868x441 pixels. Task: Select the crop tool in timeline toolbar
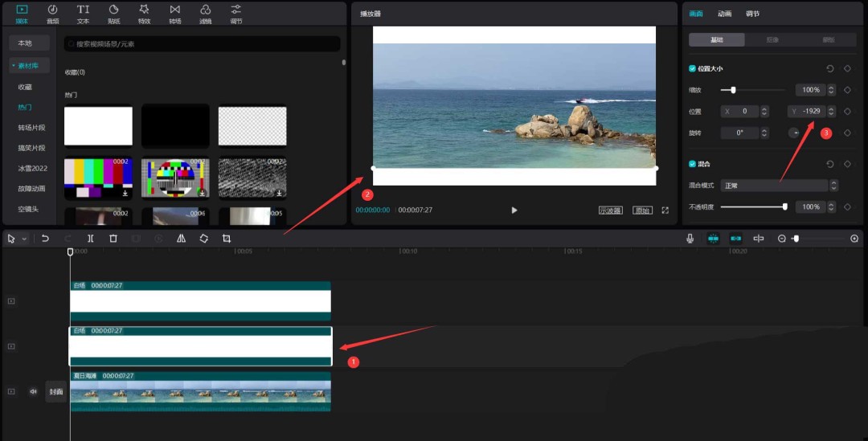coord(227,239)
